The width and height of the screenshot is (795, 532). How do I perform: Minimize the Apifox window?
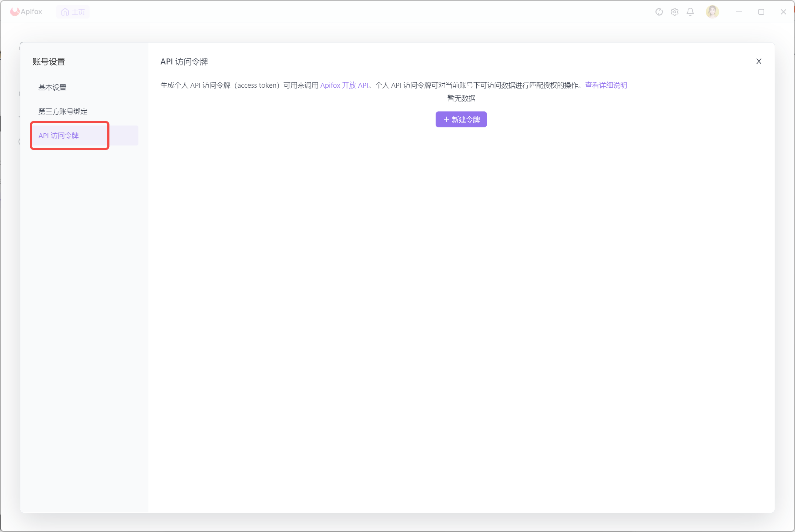click(x=739, y=12)
